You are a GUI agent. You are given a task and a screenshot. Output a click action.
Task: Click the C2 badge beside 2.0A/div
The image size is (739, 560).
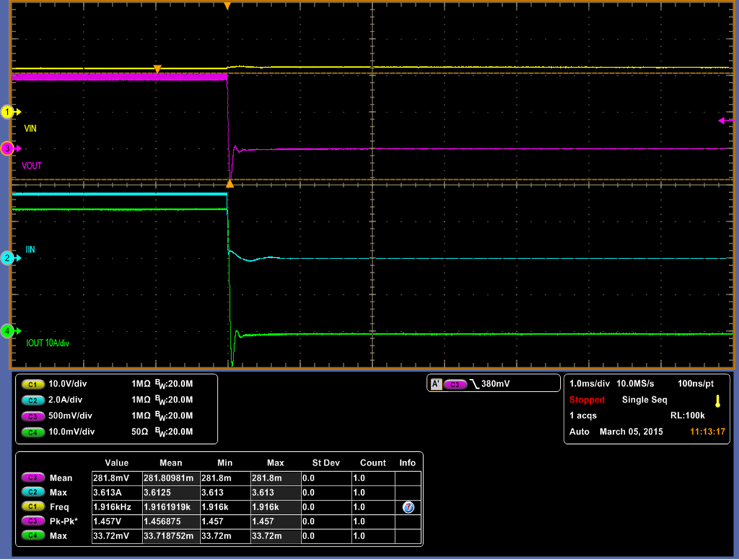click(x=32, y=400)
